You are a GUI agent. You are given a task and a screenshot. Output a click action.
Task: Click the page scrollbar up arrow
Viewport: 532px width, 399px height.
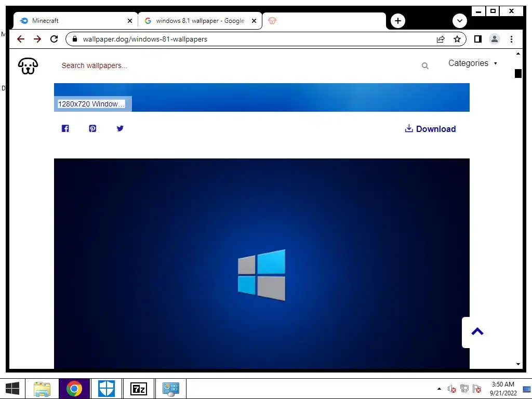click(518, 54)
